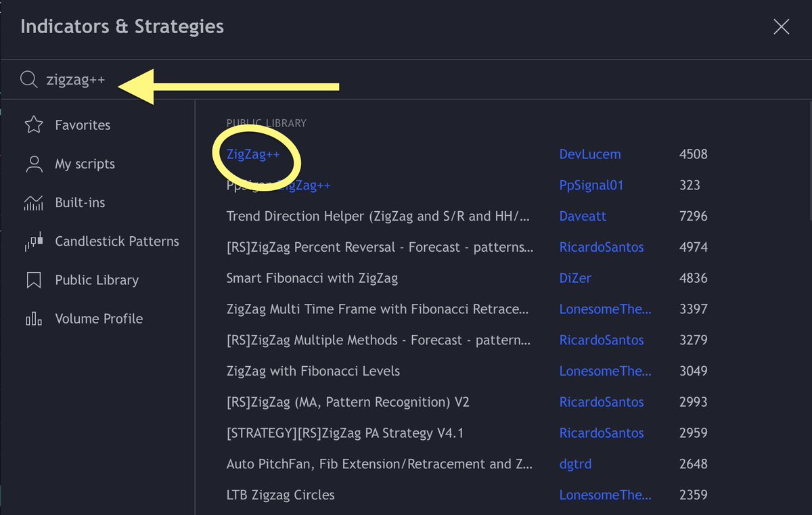Image resolution: width=812 pixels, height=515 pixels.
Task: Add the ZigZag++ indicator by DevLucem
Action: point(253,154)
